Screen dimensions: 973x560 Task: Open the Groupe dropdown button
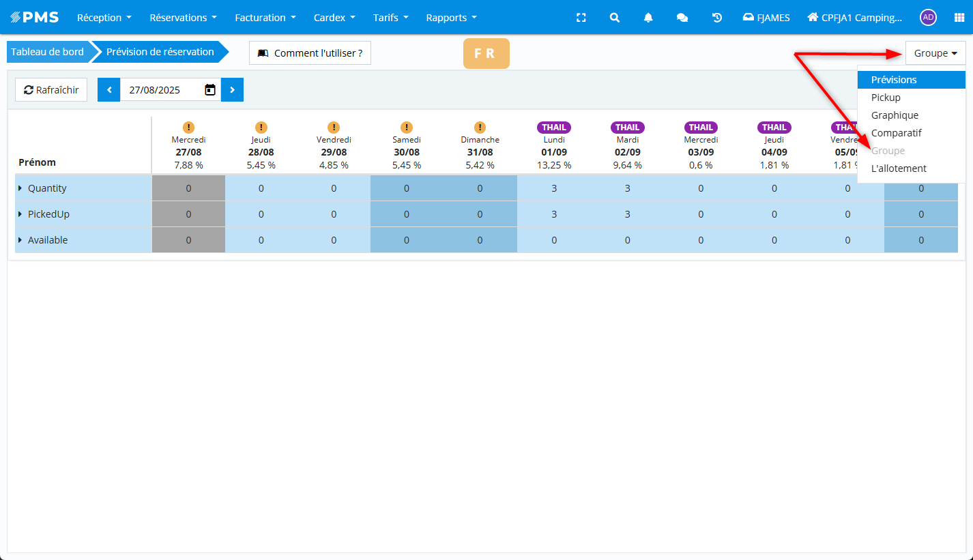pos(935,53)
